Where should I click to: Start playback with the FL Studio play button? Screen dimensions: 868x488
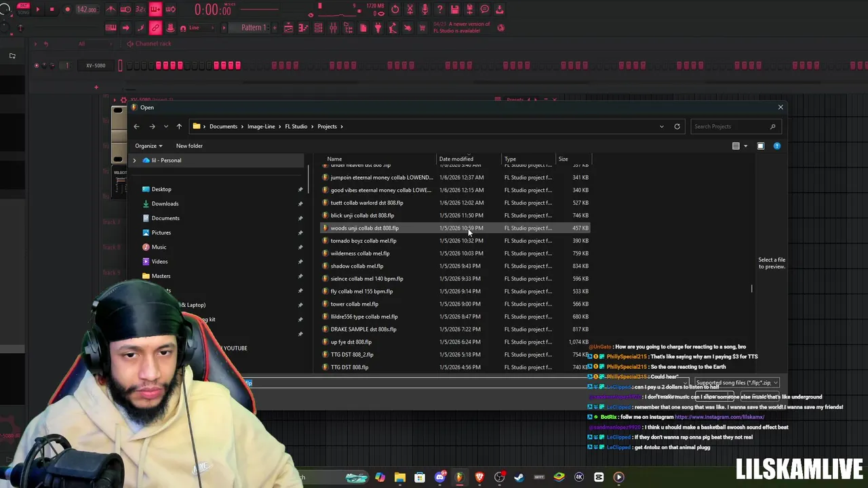[37, 9]
